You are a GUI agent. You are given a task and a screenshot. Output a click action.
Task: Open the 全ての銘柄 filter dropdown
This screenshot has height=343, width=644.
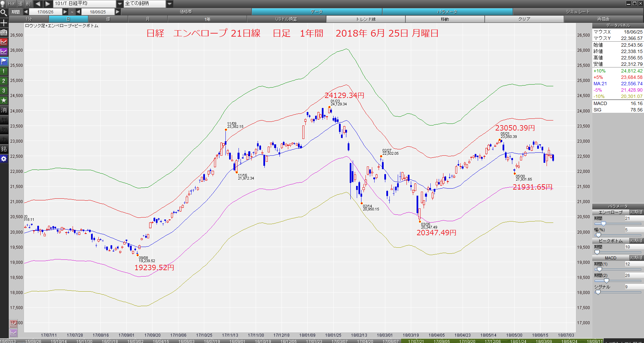point(170,4)
